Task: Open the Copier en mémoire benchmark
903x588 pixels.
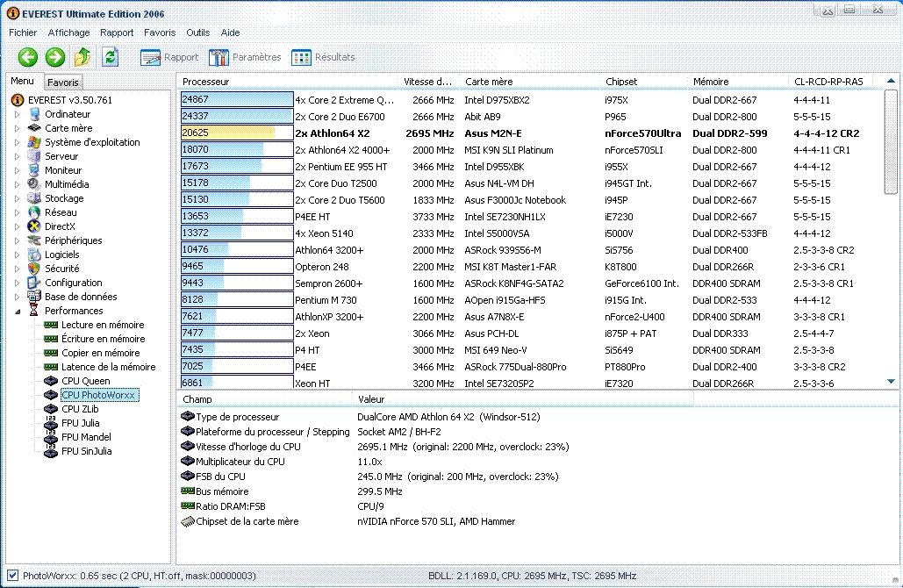Action: (101, 353)
